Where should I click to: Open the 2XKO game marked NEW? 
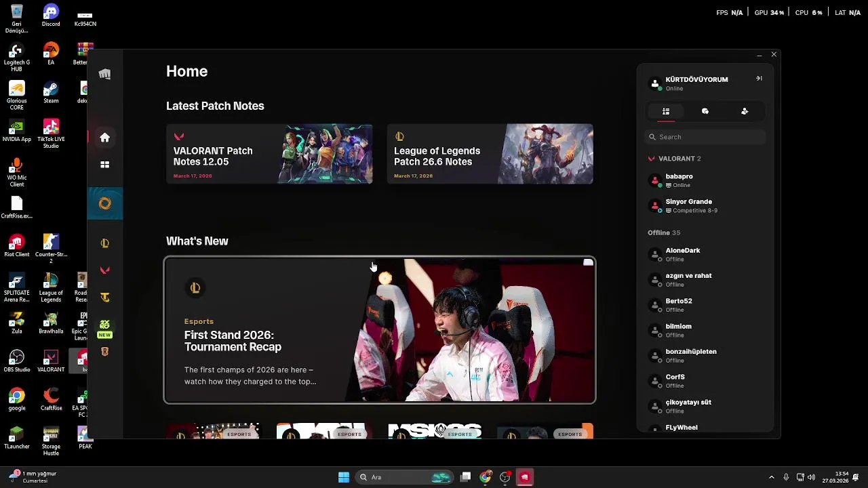click(x=104, y=328)
